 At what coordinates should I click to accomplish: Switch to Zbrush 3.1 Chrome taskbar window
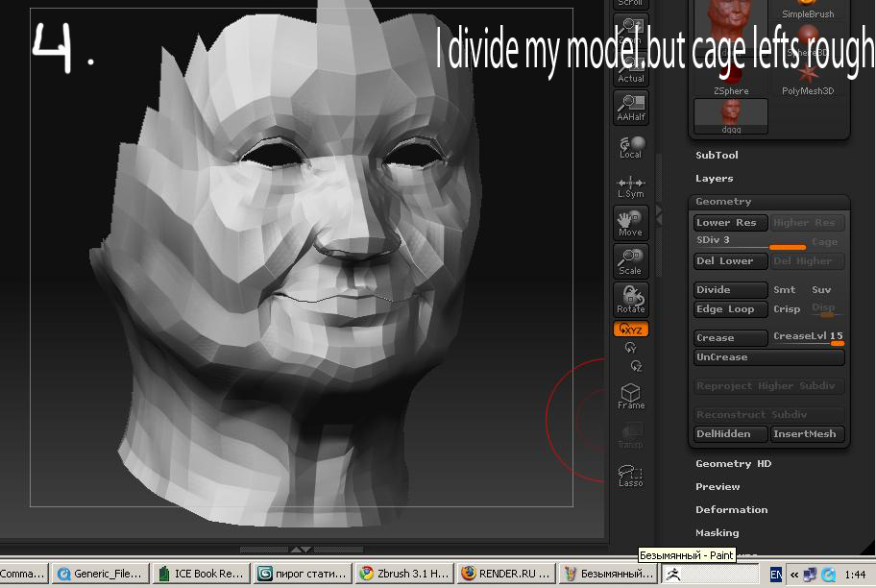(x=404, y=574)
